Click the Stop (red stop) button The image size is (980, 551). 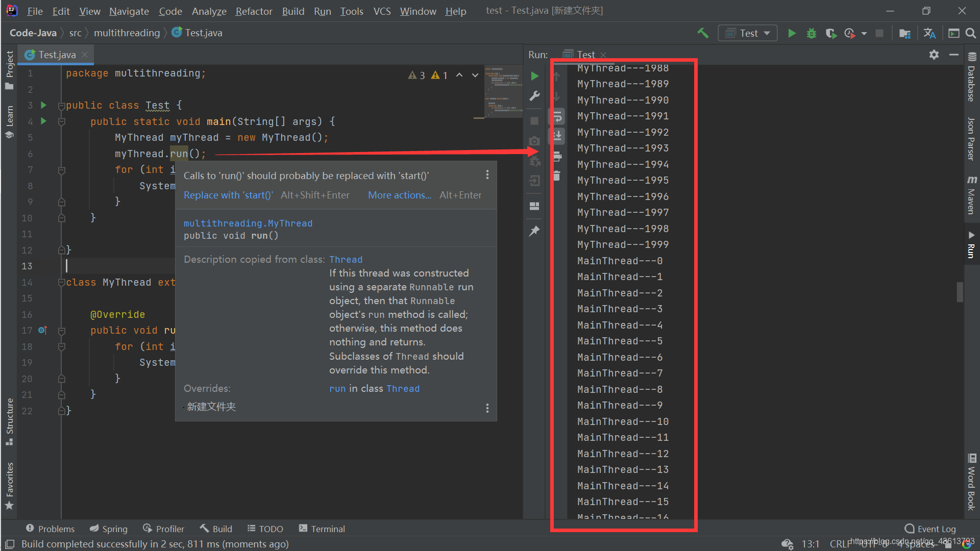(x=535, y=118)
